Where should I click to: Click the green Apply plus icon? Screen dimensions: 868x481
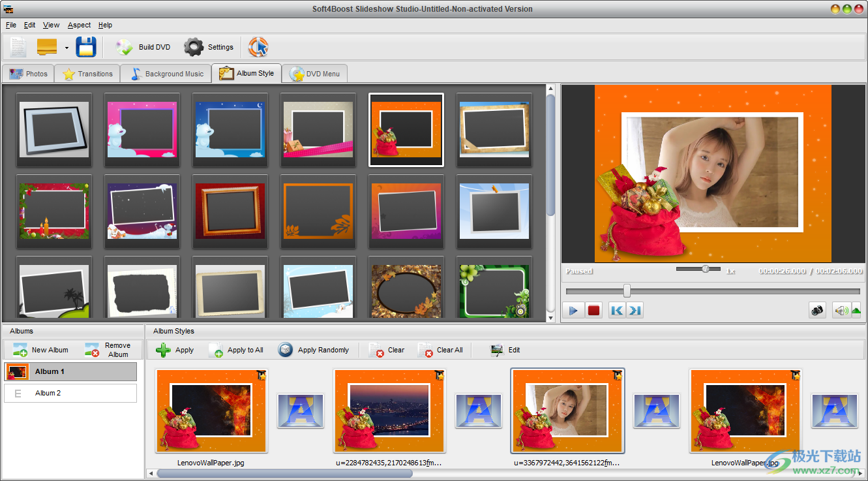pyautogui.click(x=164, y=350)
